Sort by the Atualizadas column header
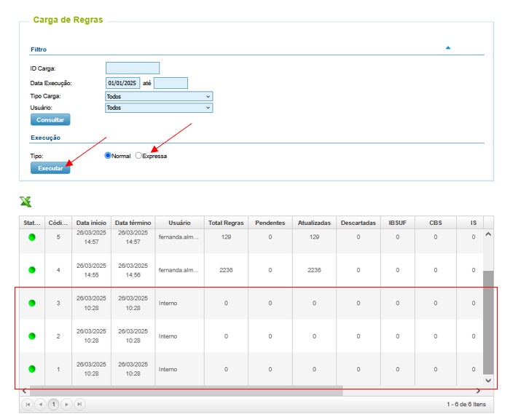This screenshot has height=420, width=518. pyautogui.click(x=314, y=223)
